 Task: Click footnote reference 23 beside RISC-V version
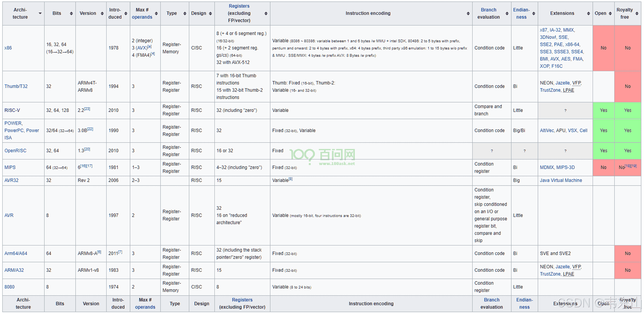point(87,109)
